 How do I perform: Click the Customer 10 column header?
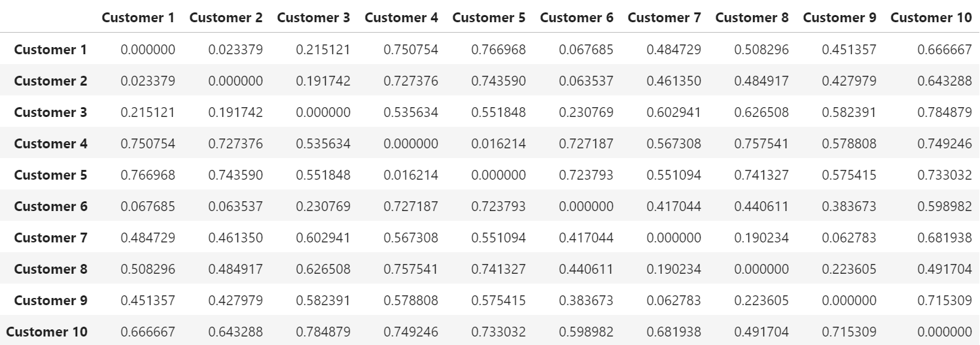pos(932,18)
